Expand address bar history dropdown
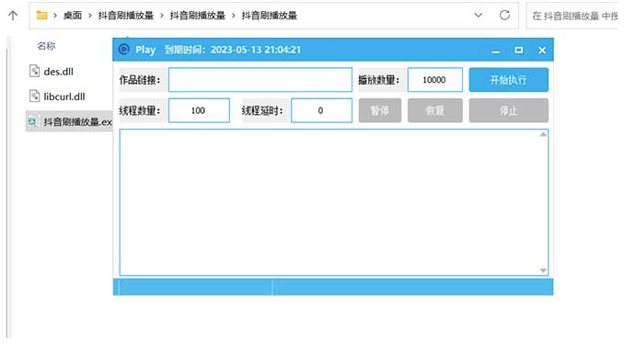 click(479, 15)
